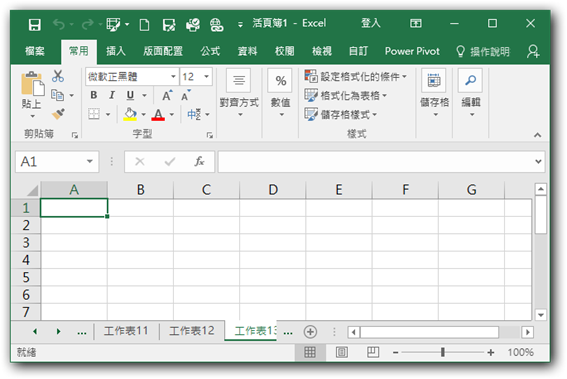Toggle Bold formatting
567x379 pixels.
pos(94,95)
